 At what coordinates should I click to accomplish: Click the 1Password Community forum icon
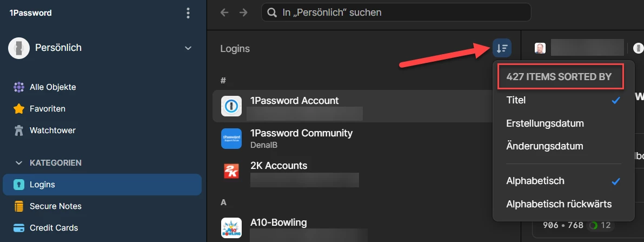coord(231,139)
